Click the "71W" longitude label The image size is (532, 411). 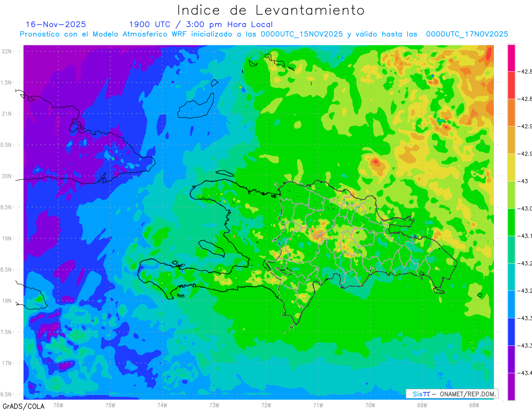coord(318,405)
